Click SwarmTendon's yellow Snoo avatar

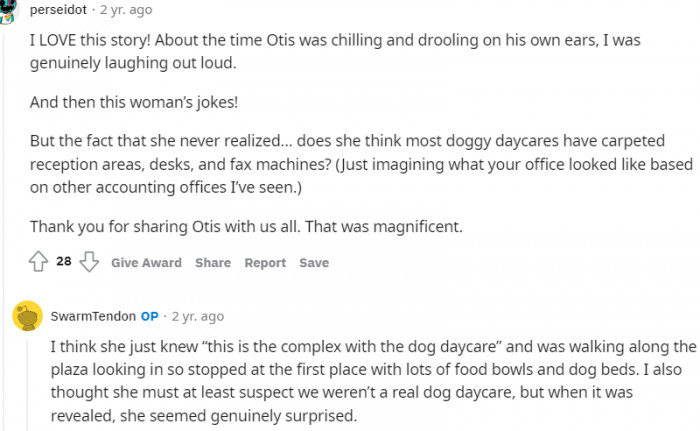coord(26,317)
